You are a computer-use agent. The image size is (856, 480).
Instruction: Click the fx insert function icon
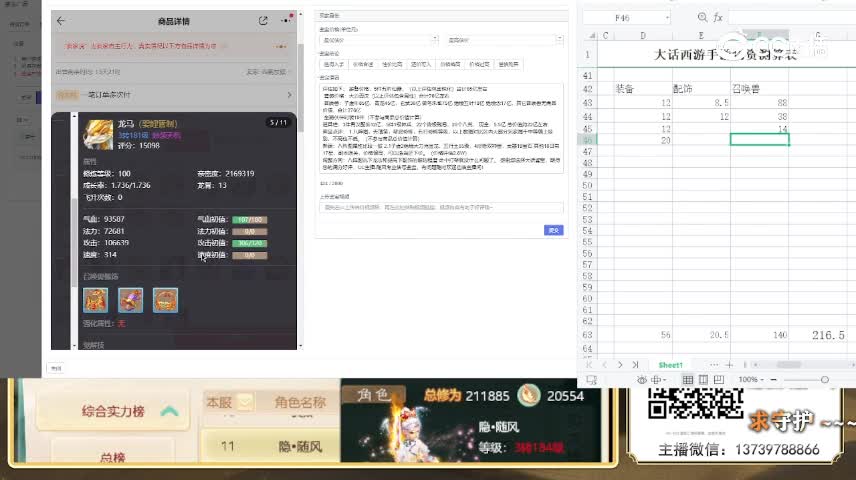(x=718, y=17)
